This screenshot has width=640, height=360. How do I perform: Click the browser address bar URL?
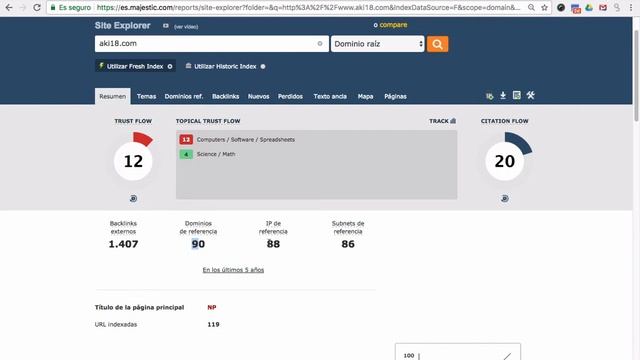[308, 7]
